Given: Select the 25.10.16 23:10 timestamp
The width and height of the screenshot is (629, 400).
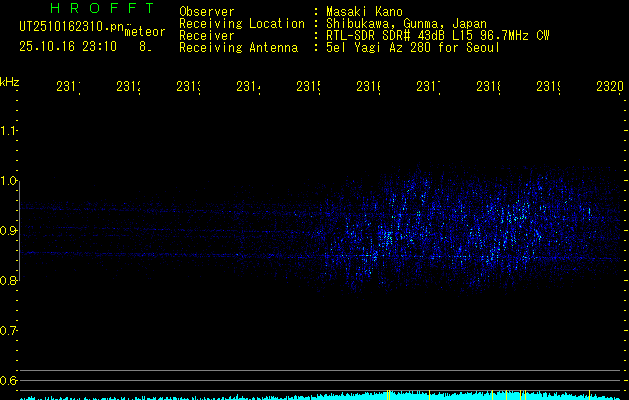Looking at the screenshot, I should [x=68, y=46].
